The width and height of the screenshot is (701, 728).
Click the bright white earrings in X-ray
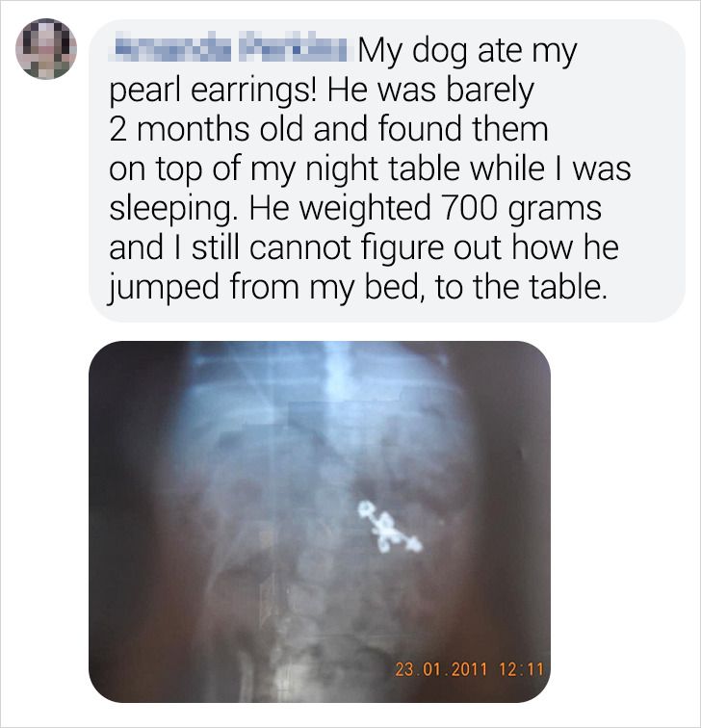[x=389, y=527]
